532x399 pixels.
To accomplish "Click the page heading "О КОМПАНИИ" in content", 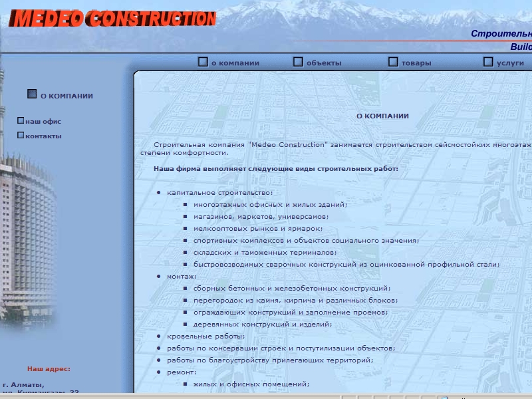I will pos(382,116).
